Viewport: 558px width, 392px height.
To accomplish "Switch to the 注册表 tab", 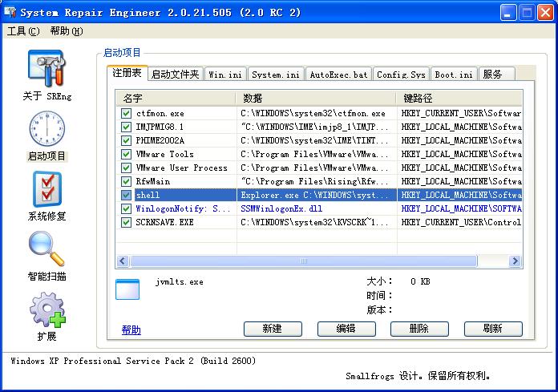I will (127, 73).
